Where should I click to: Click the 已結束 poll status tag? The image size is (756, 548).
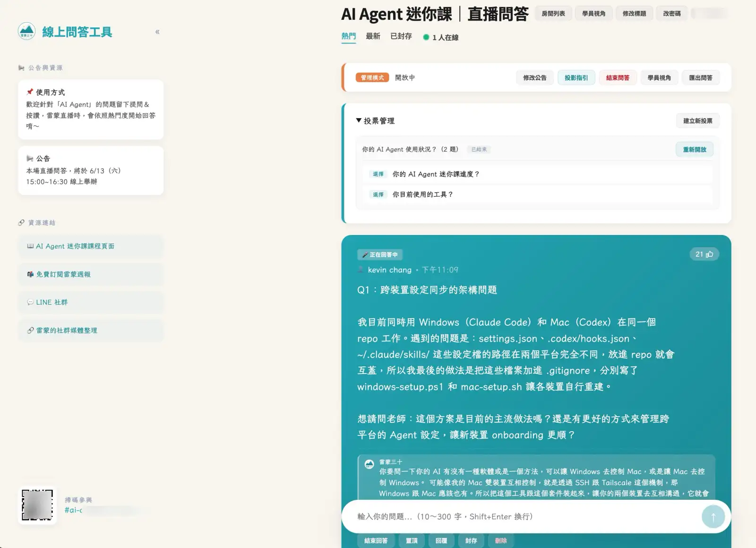click(479, 149)
